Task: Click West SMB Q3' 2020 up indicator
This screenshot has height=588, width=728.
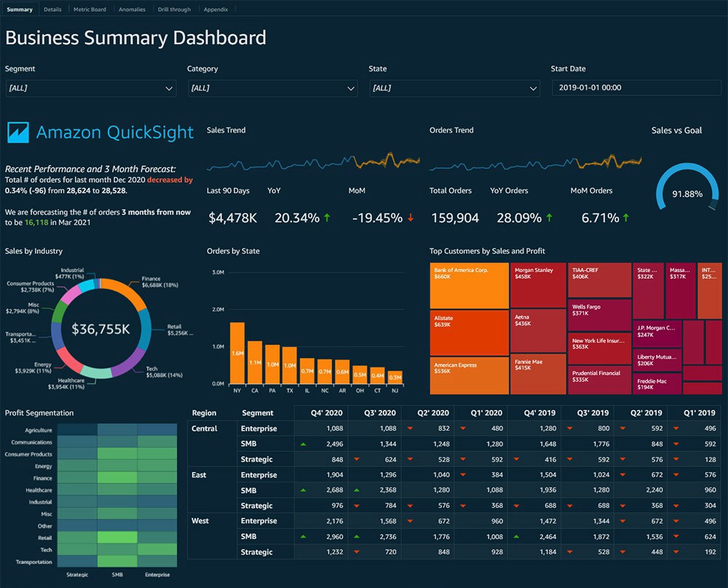Action: (357, 536)
